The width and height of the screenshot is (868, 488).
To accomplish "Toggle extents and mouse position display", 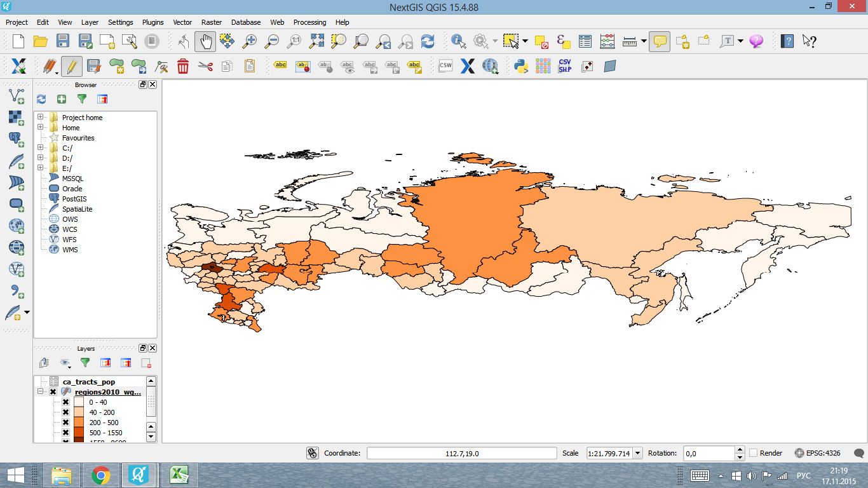I will point(312,453).
